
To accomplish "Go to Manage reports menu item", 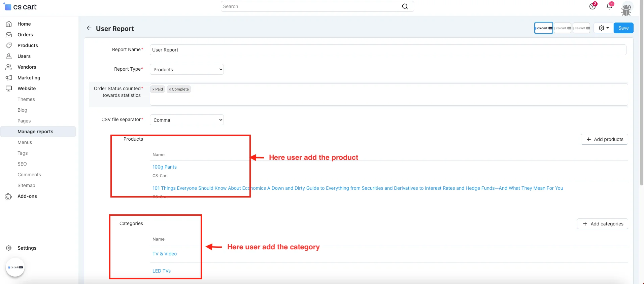I will [x=35, y=132].
